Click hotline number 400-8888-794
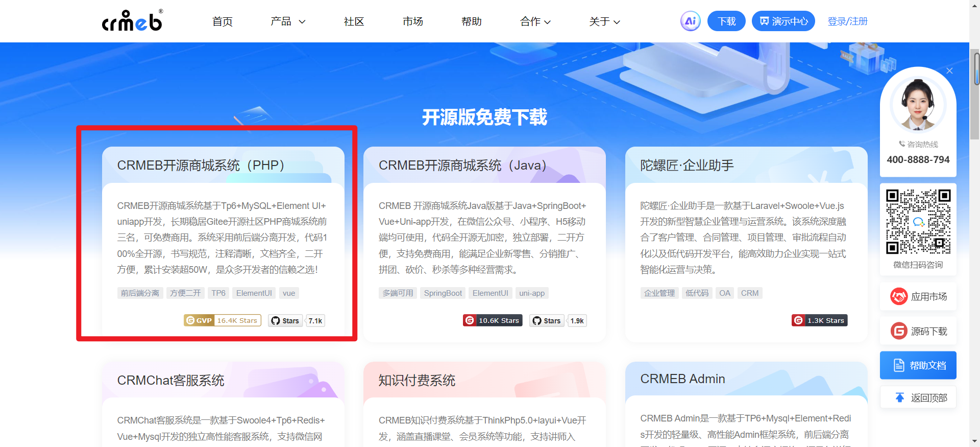Image resolution: width=980 pixels, height=447 pixels. point(918,159)
